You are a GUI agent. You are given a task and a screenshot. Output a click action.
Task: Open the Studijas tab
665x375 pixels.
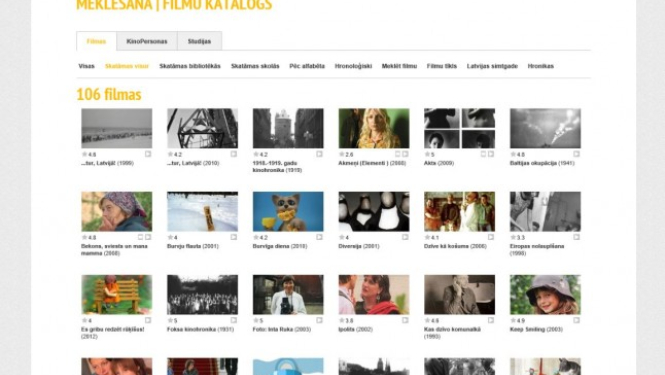click(199, 41)
